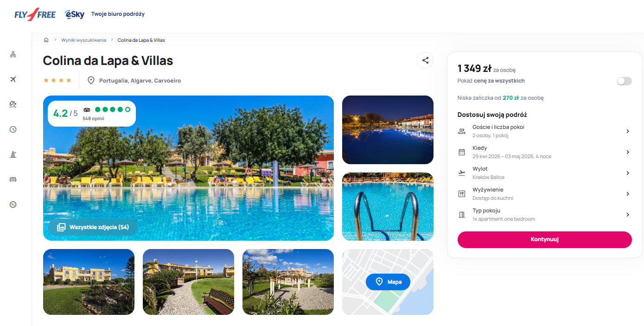The width and height of the screenshot is (644, 326).
Task: Click the airplane flights icon in sidebar
Action: (x=13, y=79)
